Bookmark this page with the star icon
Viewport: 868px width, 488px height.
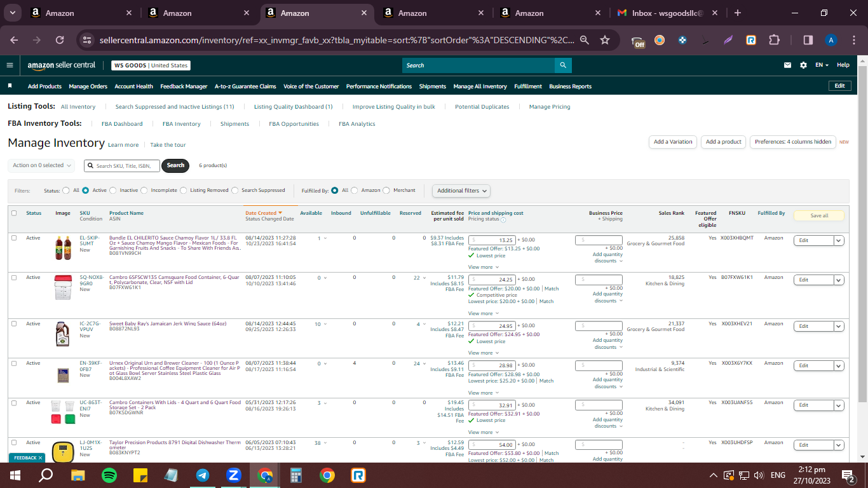[x=605, y=40]
